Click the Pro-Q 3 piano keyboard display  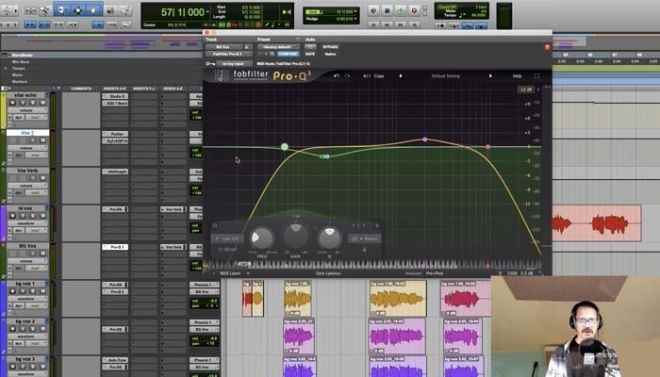373,265
